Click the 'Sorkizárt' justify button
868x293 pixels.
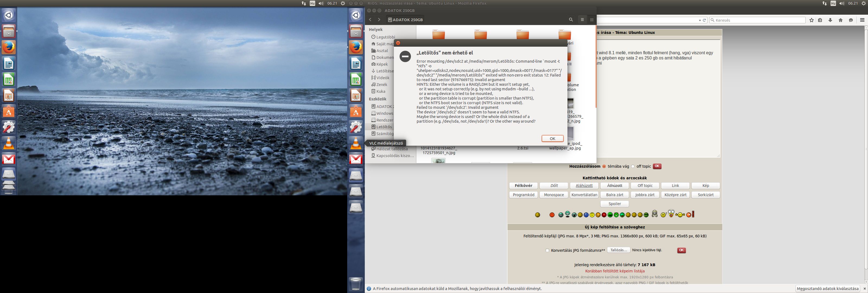(706, 195)
